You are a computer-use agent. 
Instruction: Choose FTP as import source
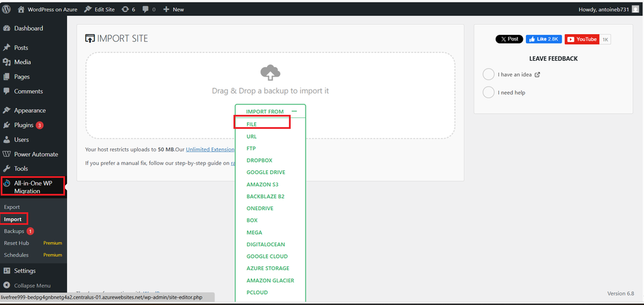tap(251, 148)
